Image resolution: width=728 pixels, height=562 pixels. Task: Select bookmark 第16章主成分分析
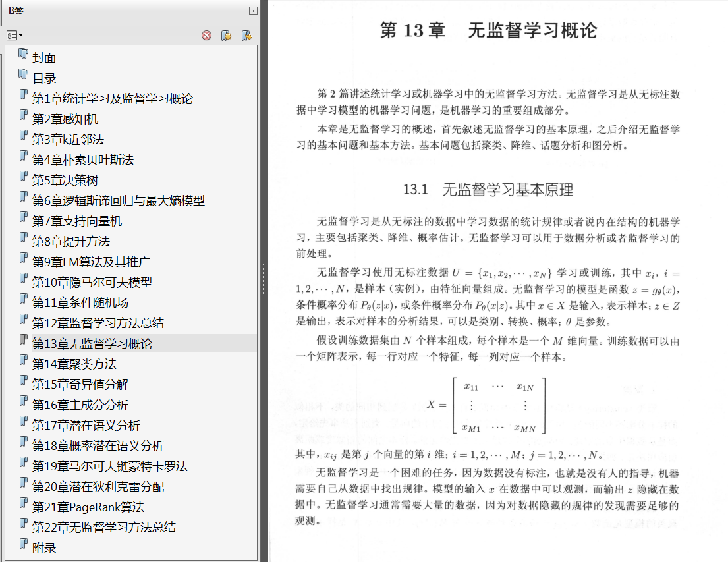point(80,405)
